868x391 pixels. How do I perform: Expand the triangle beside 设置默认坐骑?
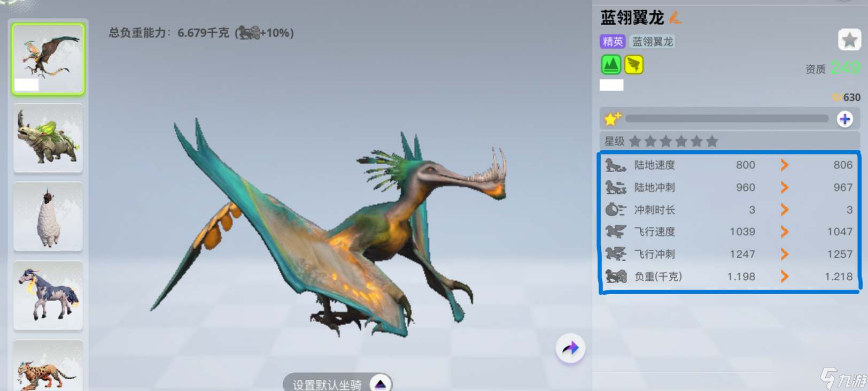click(x=380, y=384)
